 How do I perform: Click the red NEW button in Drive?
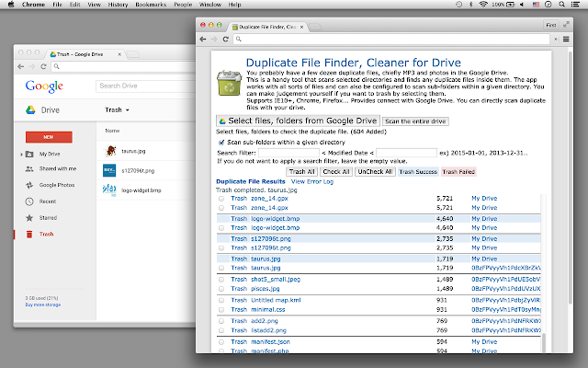tap(49, 137)
